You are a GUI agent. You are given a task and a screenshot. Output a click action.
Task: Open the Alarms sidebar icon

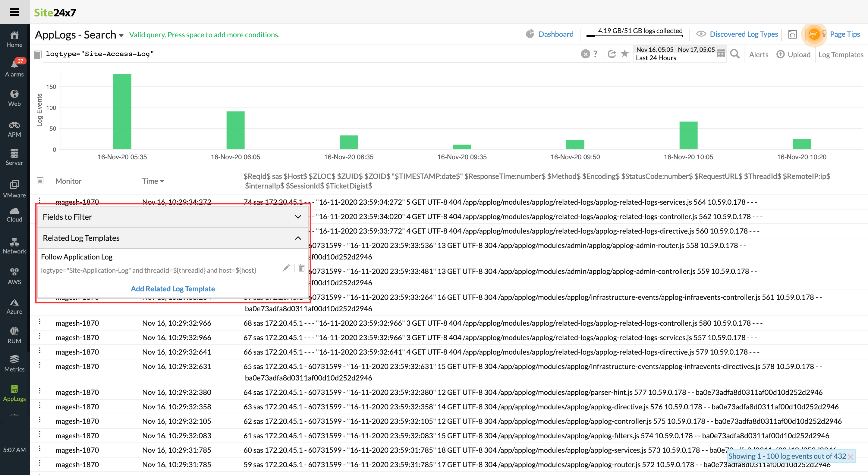(x=14, y=68)
